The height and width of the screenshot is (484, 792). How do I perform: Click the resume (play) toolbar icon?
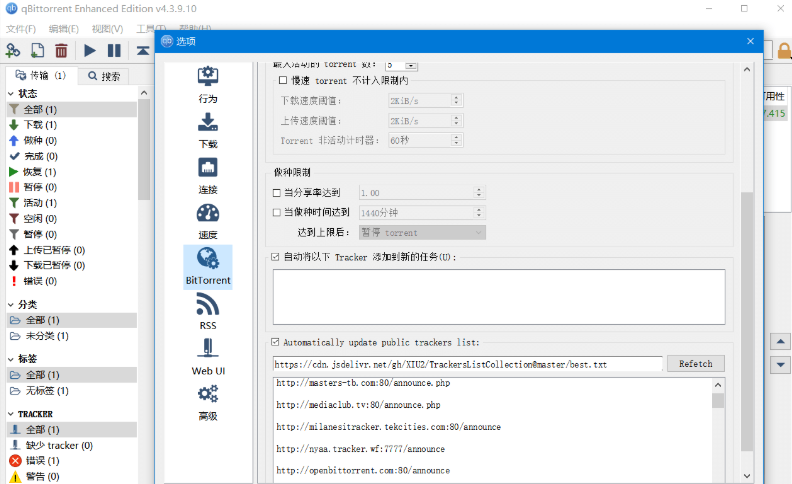point(90,50)
